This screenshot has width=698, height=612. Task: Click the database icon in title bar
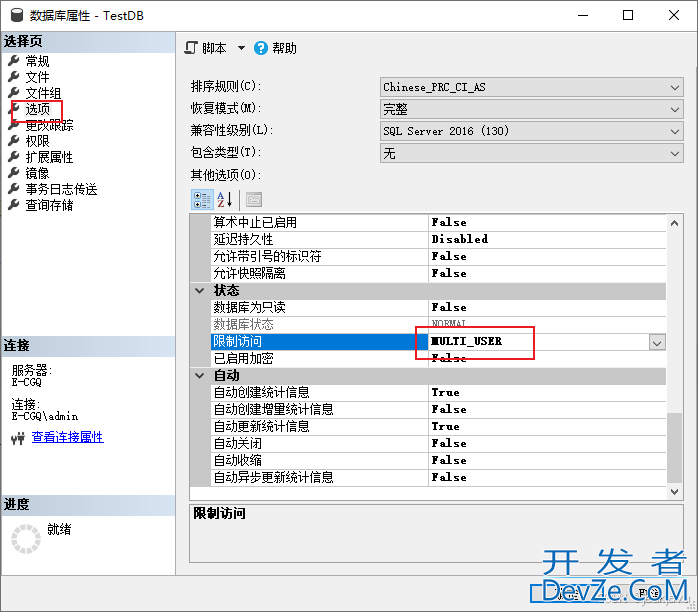tap(16, 15)
